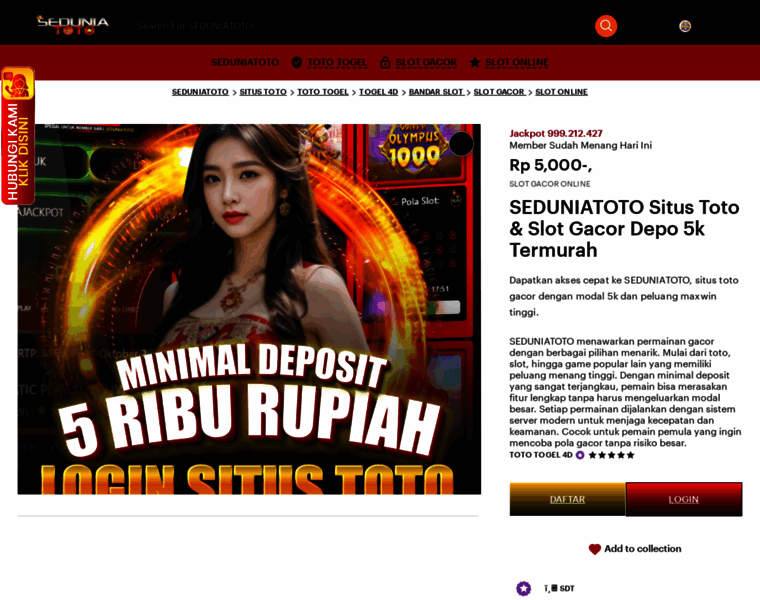This screenshot has width=760, height=600.
Task: Go to SLOT GACOR breadcrumb link
Action: [x=499, y=92]
